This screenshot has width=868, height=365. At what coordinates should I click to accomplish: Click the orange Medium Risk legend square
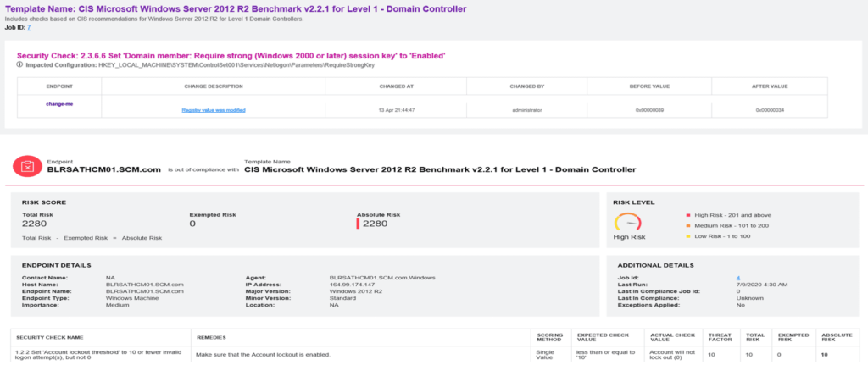[x=688, y=225]
